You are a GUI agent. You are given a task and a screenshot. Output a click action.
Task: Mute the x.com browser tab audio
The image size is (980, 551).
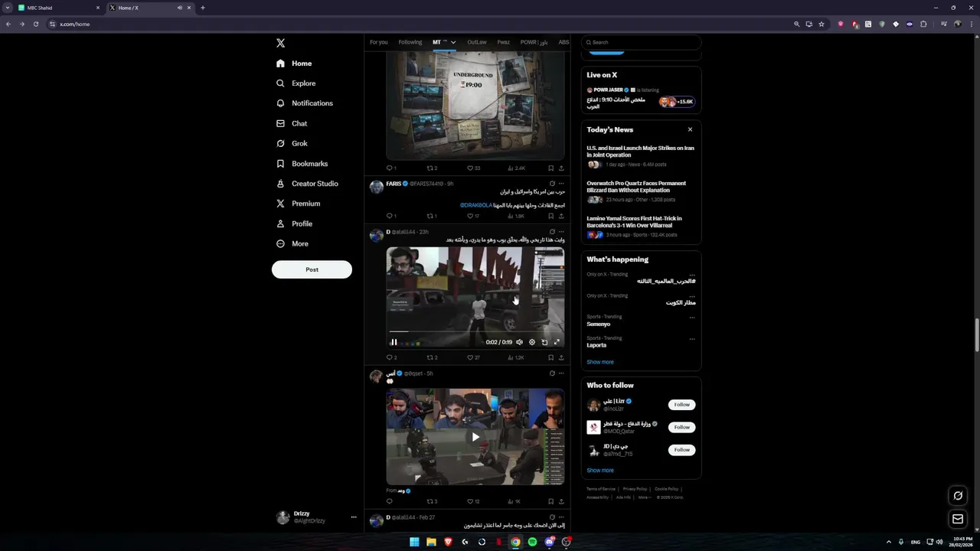[180, 8]
